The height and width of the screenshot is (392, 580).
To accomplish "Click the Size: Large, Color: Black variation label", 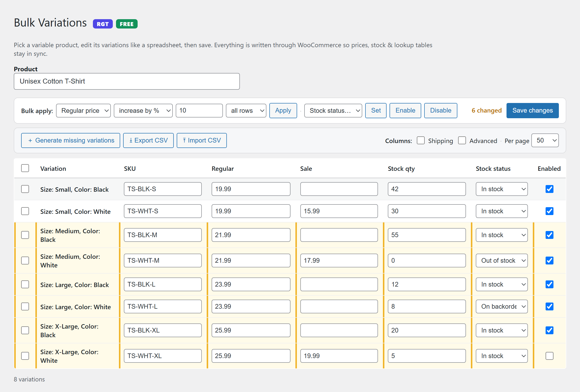I will [74, 285].
